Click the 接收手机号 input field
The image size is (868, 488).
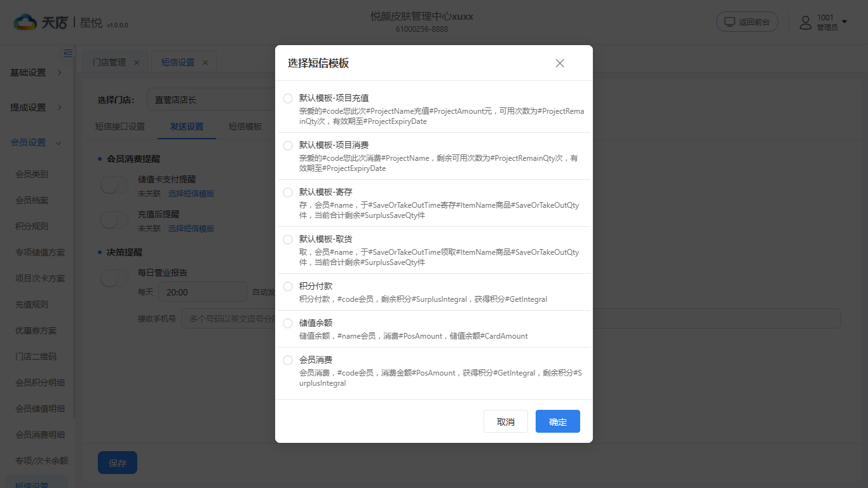pos(511,318)
